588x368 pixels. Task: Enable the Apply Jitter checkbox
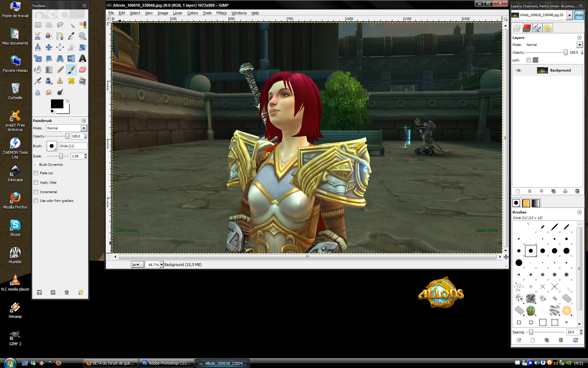pyautogui.click(x=36, y=183)
